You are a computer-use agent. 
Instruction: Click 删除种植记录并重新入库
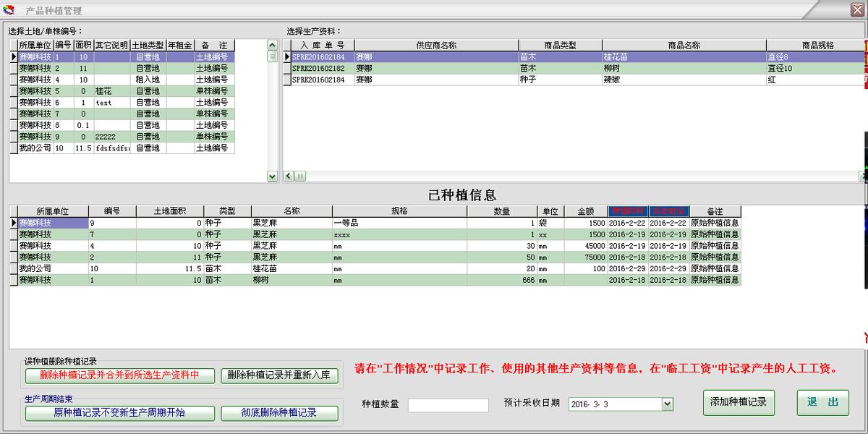[x=279, y=376]
